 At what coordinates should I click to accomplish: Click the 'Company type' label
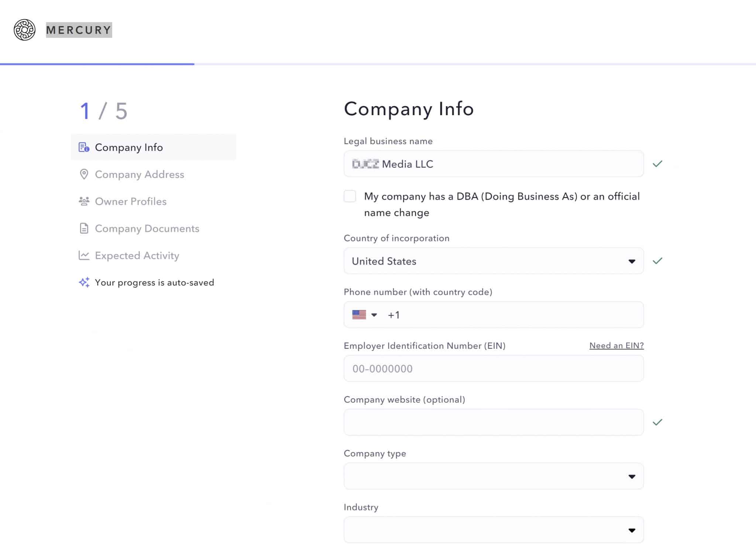click(x=375, y=453)
